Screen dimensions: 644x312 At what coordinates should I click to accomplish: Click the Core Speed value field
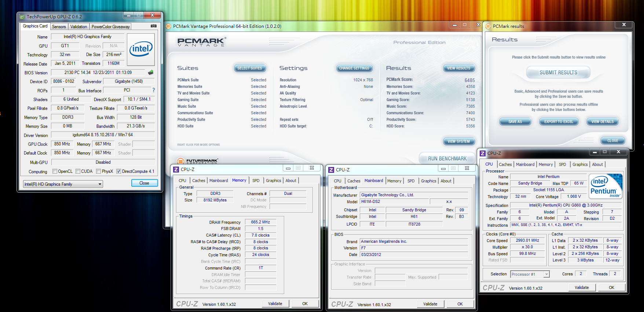click(527, 240)
